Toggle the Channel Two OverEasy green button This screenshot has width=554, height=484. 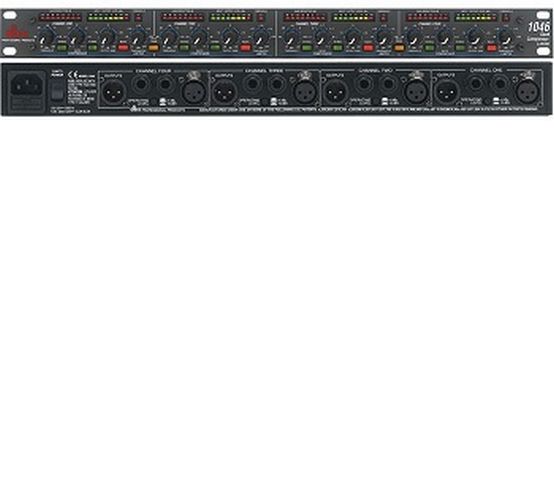184,47
